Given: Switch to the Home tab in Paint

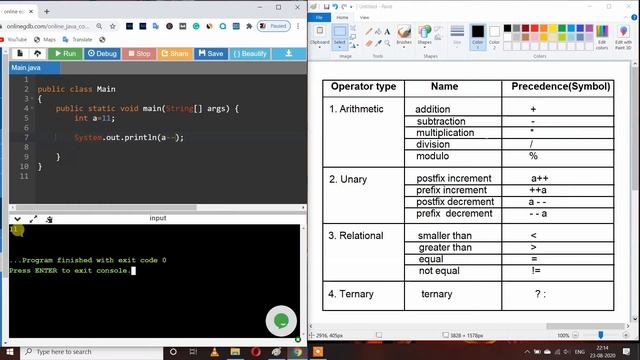Looking at the screenshot, I should 342,18.
